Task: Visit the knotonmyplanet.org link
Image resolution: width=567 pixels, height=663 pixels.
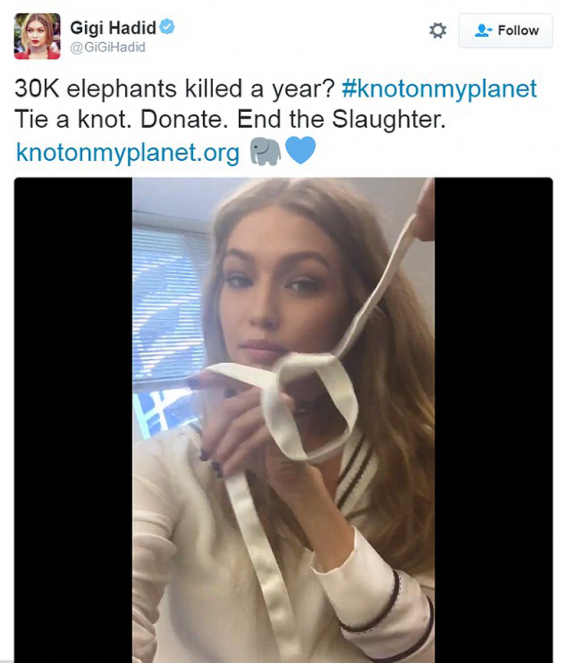Action: click(x=127, y=152)
